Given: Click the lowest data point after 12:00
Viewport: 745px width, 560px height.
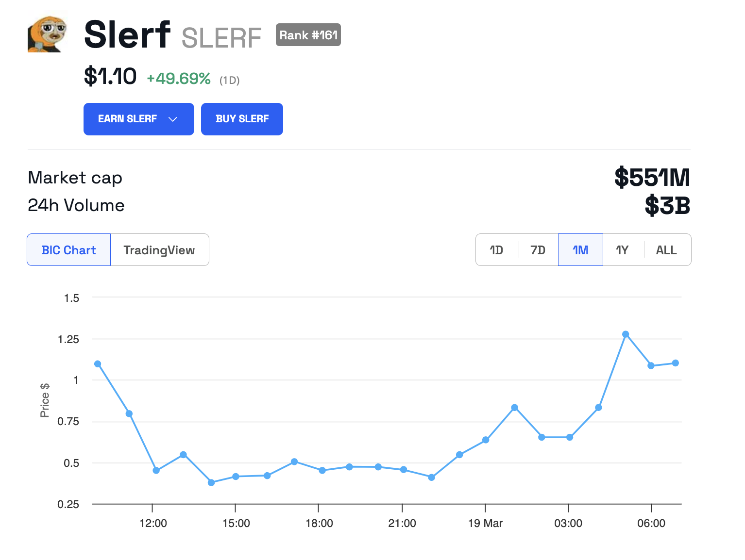Looking at the screenshot, I should (x=211, y=482).
